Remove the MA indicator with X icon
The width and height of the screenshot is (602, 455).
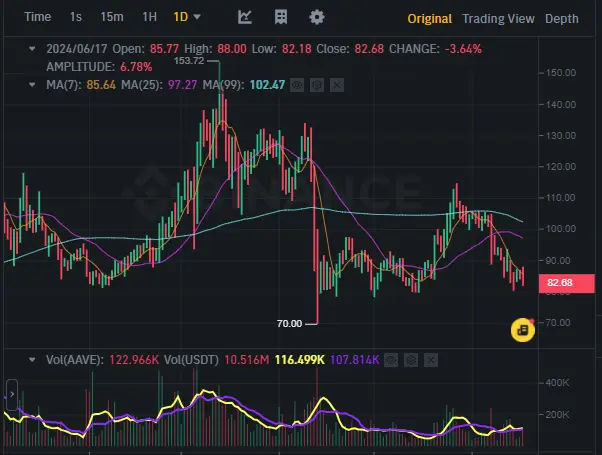[337, 85]
